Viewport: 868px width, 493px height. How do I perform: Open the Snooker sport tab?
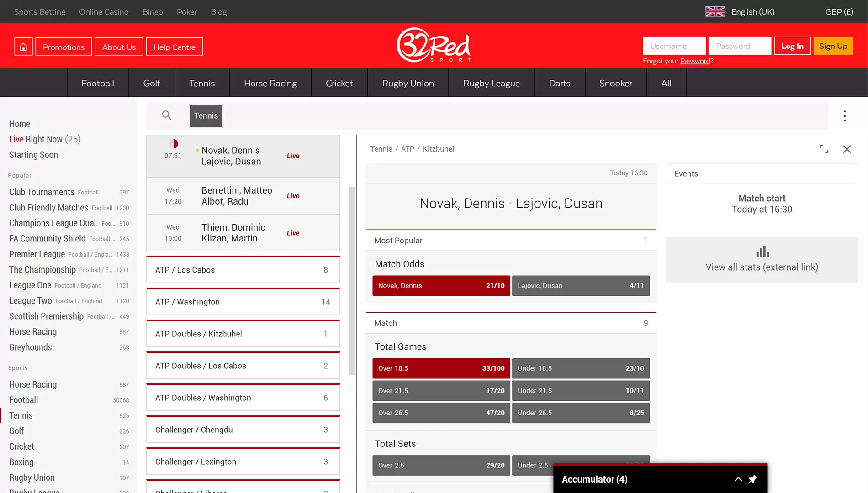point(616,83)
